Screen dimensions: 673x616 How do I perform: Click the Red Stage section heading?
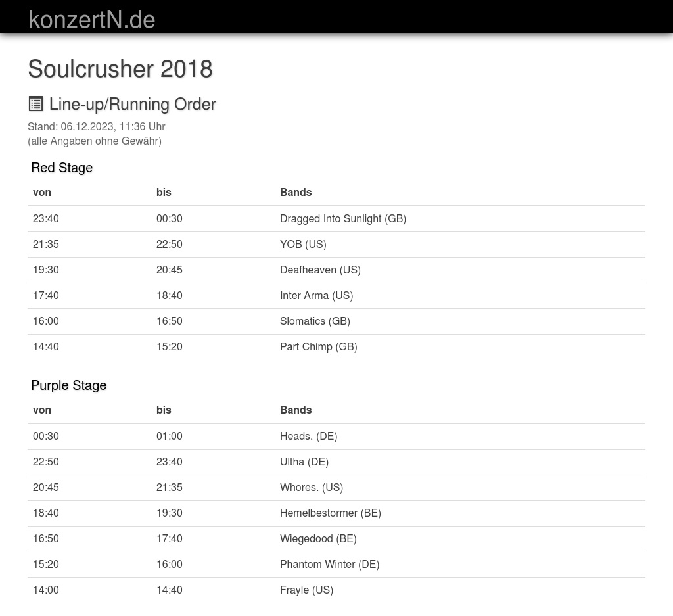(62, 168)
